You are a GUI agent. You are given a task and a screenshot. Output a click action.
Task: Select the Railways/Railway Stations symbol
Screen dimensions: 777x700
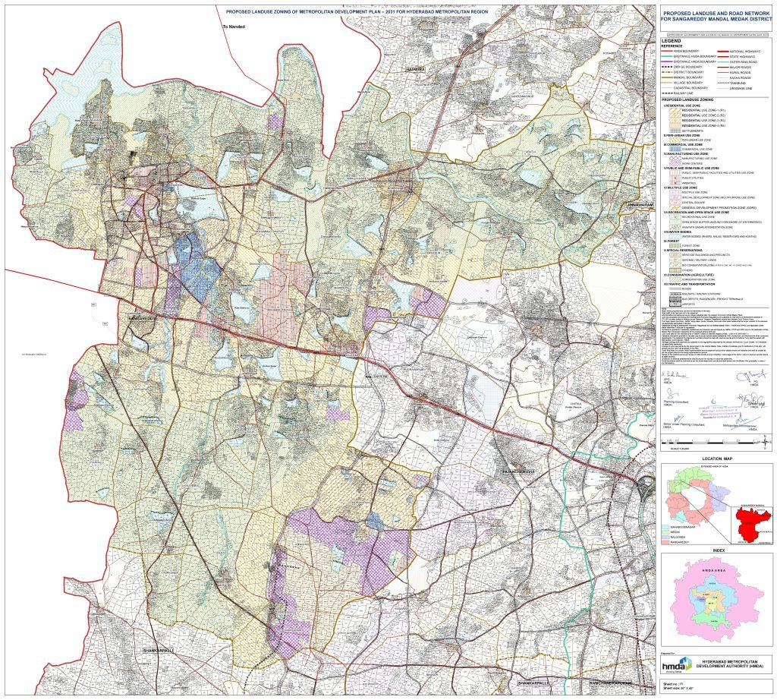point(675,293)
